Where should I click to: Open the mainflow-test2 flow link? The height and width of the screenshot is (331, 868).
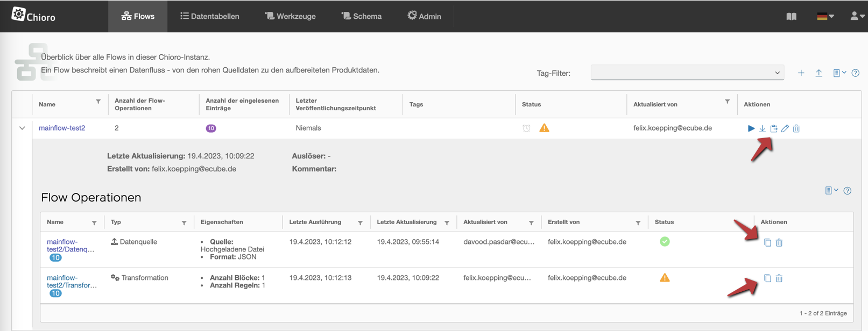coord(62,128)
